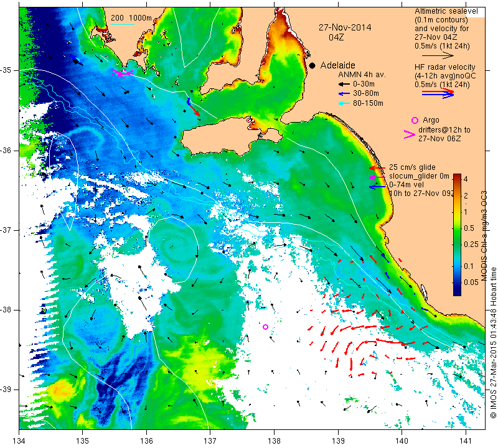Click the black Adelaide location dot

tap(312, 65)
